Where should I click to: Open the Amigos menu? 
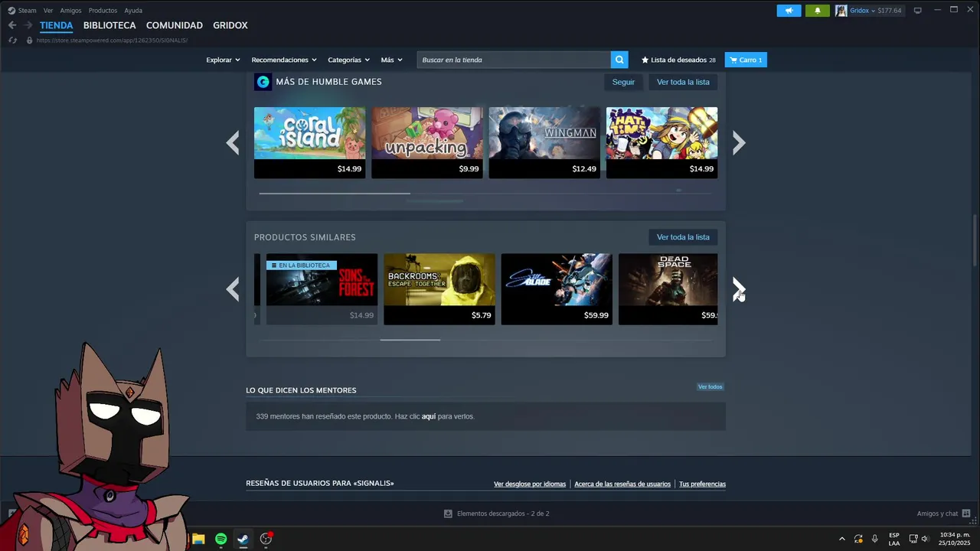[x=70, y=11]
